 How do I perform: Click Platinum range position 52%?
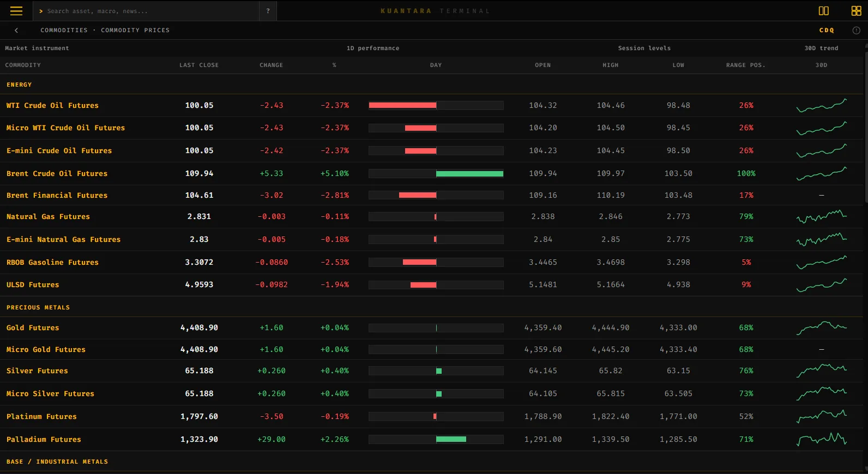tap(746, 417)
